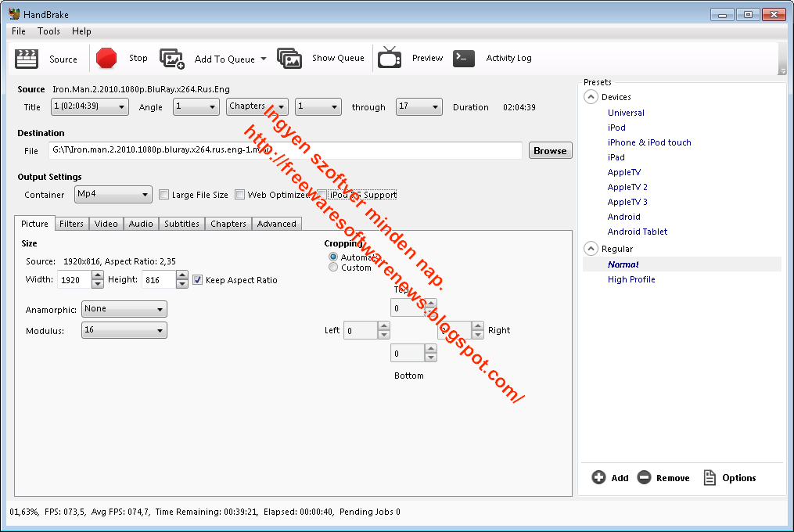Image resolution: width=794 pixels, height=532 pixels.
Task: Click the preset Options document icon
Action: (710, 477)
